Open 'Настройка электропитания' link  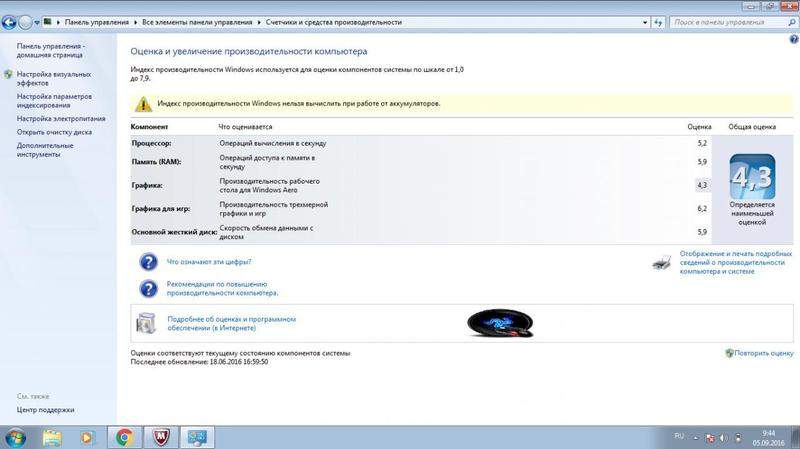[61, 118]
